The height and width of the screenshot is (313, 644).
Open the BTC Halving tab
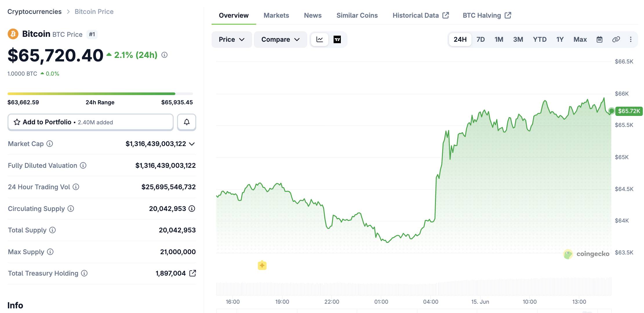click(x=487, y=15)
